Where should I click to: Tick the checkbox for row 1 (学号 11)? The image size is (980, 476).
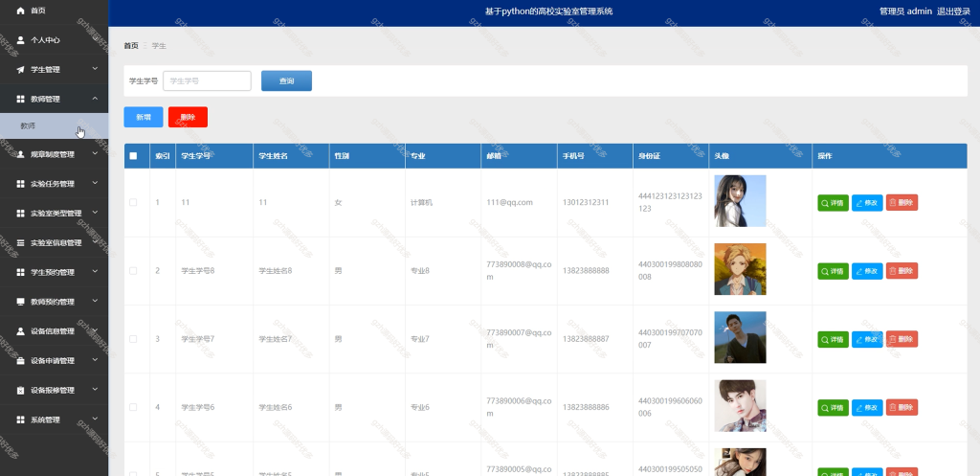133,202
